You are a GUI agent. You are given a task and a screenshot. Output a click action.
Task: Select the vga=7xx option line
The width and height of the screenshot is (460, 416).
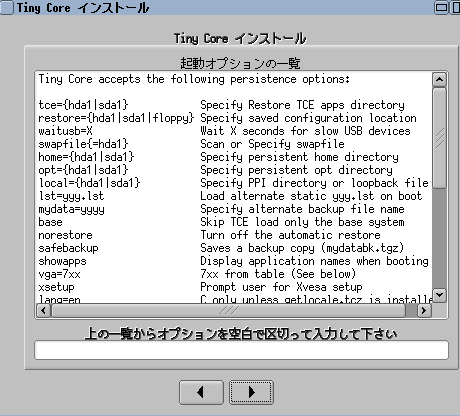click(x=233, y=274)
